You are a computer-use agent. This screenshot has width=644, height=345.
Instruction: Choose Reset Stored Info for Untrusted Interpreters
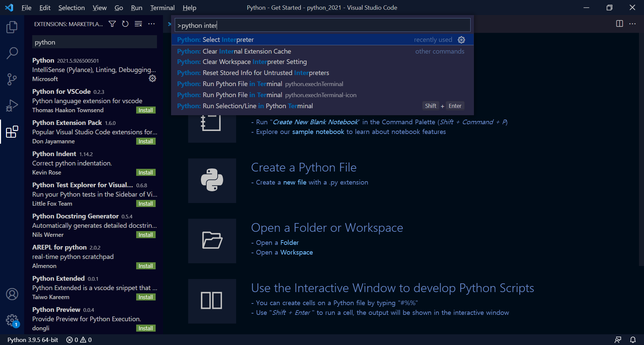322,73
